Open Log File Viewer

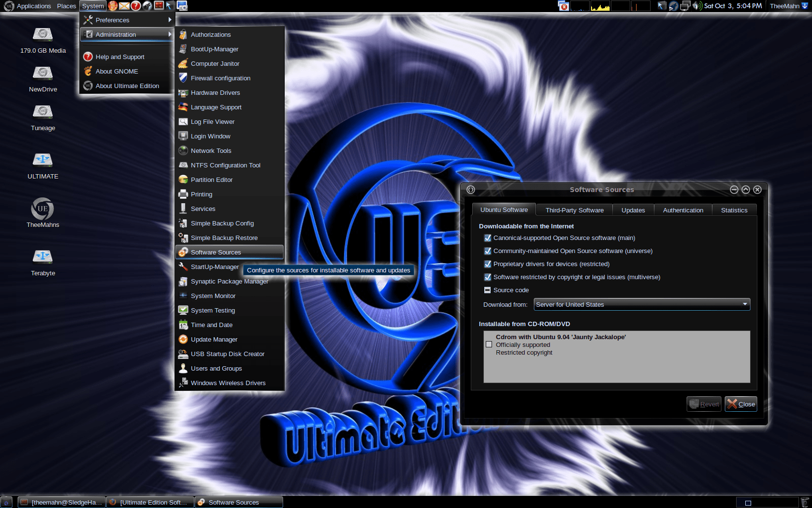pyautogui.click(x=230, y=121)
